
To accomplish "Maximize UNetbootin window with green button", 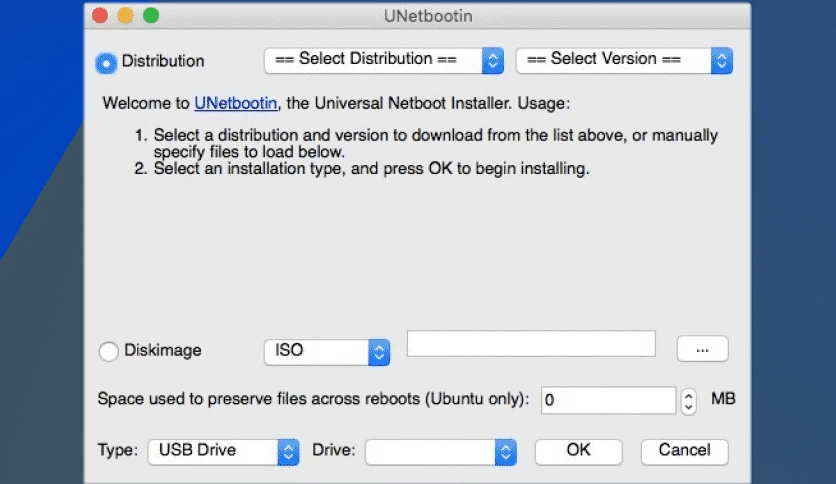I will 151,15.
